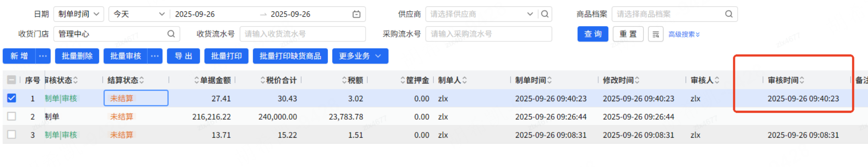Open the 今天 date preset dropdown
The image size is (868, 167).
pyautogui.click(x=139, y=14)
